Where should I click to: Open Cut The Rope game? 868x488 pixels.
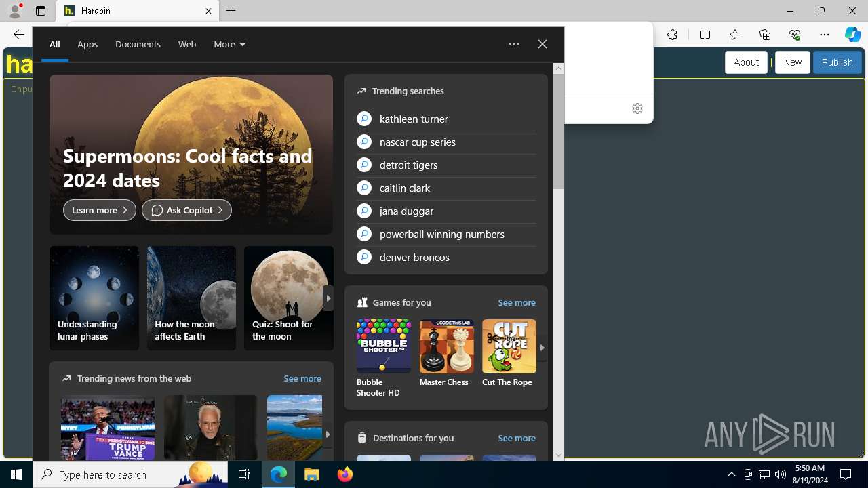pos(509,353)
